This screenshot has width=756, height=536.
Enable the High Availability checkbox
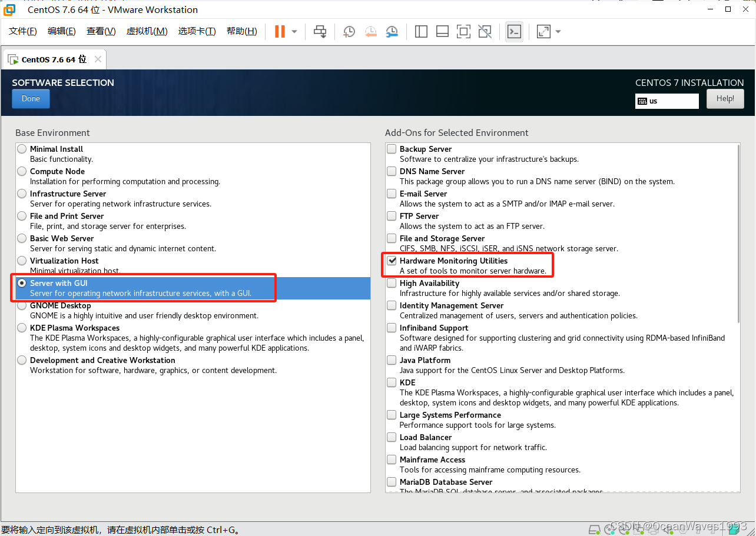392,283
